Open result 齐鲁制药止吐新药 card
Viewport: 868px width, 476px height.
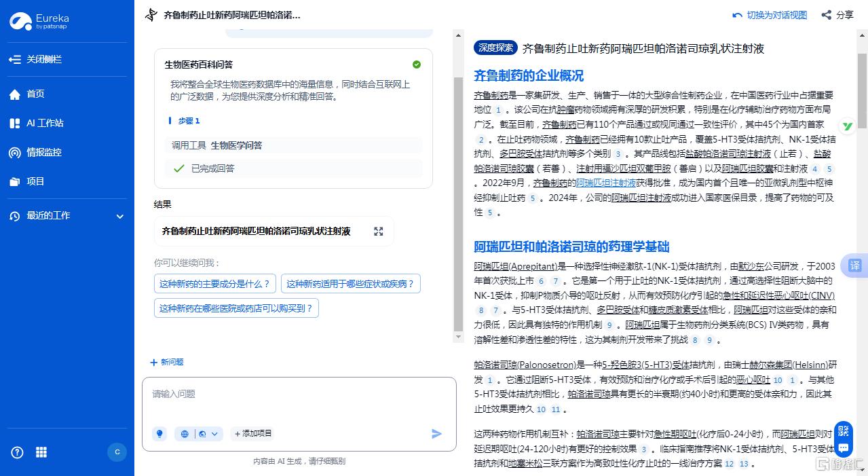(x=273, y=232)
